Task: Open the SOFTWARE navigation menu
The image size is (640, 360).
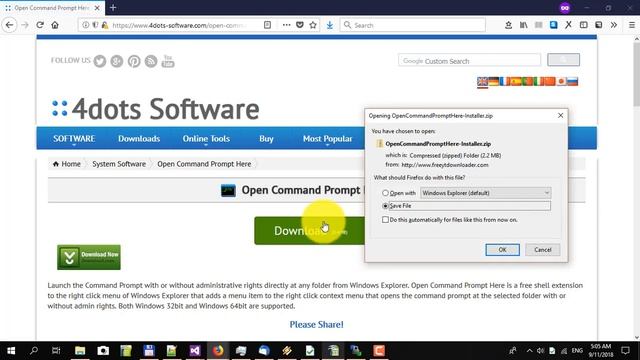Action: tap(74, 139)
